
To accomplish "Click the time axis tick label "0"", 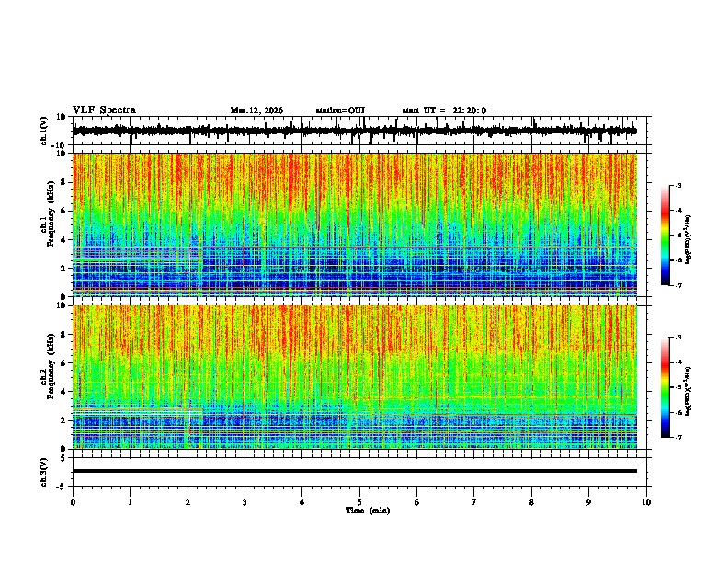I will point(73,502).
